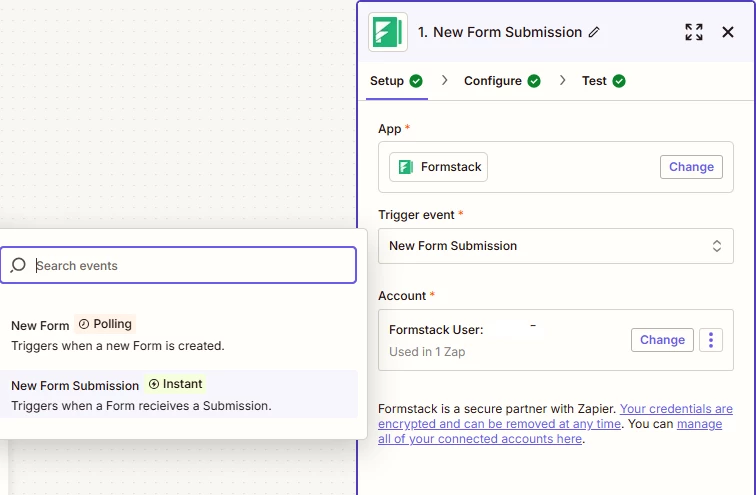Click the 'Trigger event' field label

417,215
